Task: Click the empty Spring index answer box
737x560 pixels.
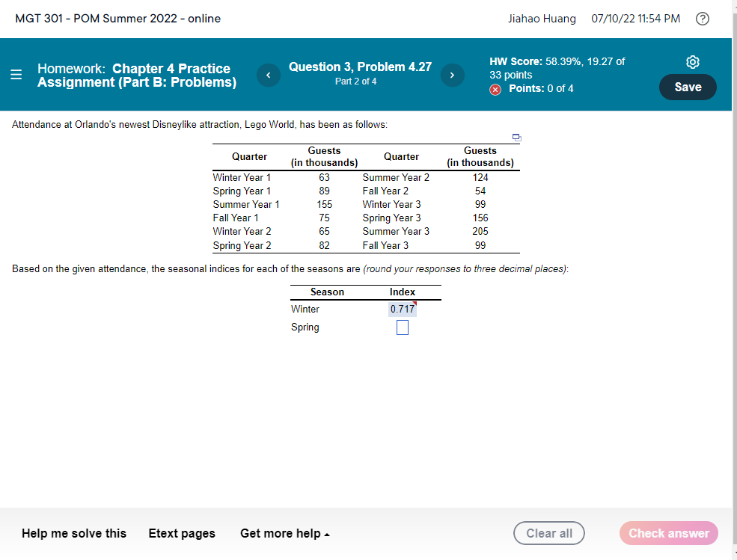Action: point(403,327)
